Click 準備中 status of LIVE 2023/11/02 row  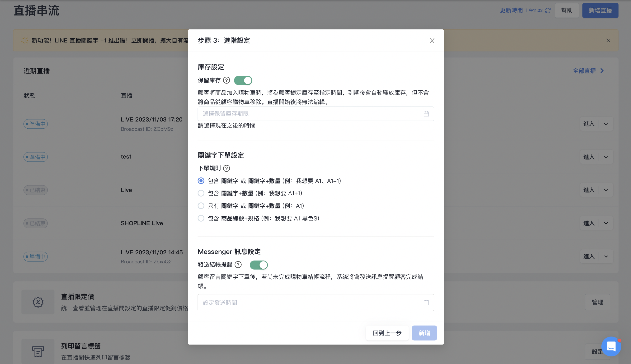36,257
